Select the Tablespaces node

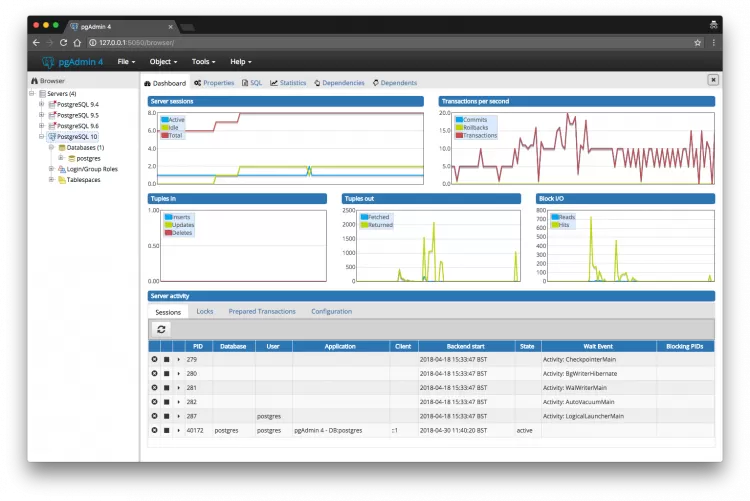pyautogui.click(x=83, y=180)
